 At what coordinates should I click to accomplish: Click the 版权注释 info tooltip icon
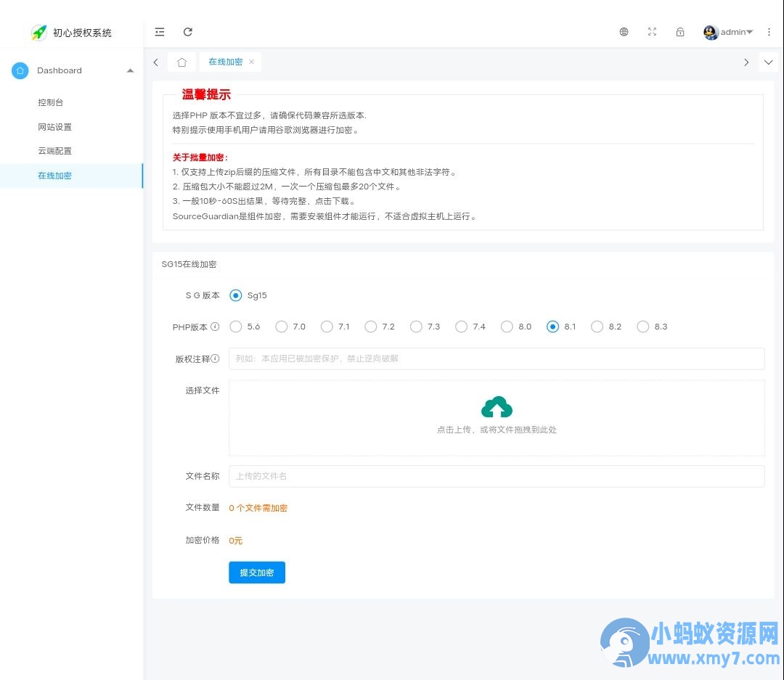click(x=215, y=359)
